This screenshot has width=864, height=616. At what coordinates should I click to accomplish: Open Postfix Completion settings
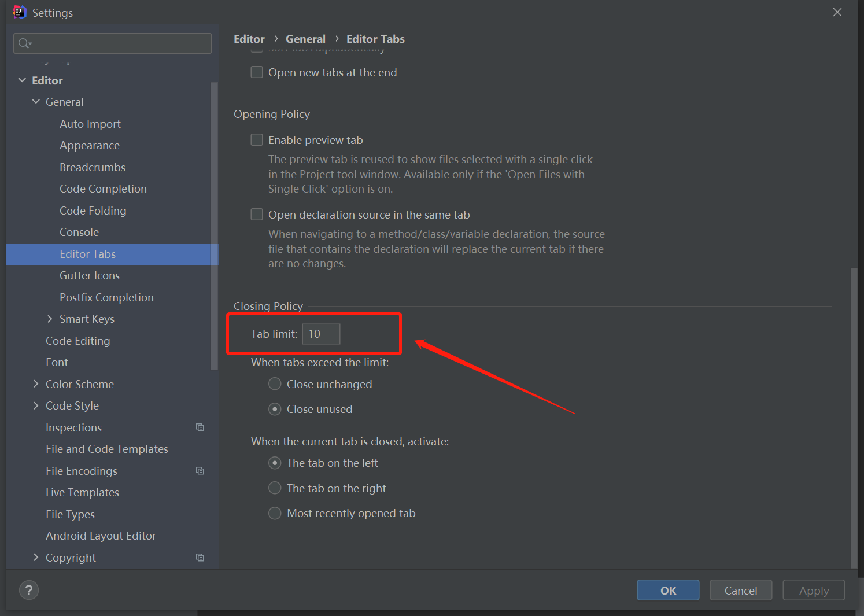click(x=106, y=297)
